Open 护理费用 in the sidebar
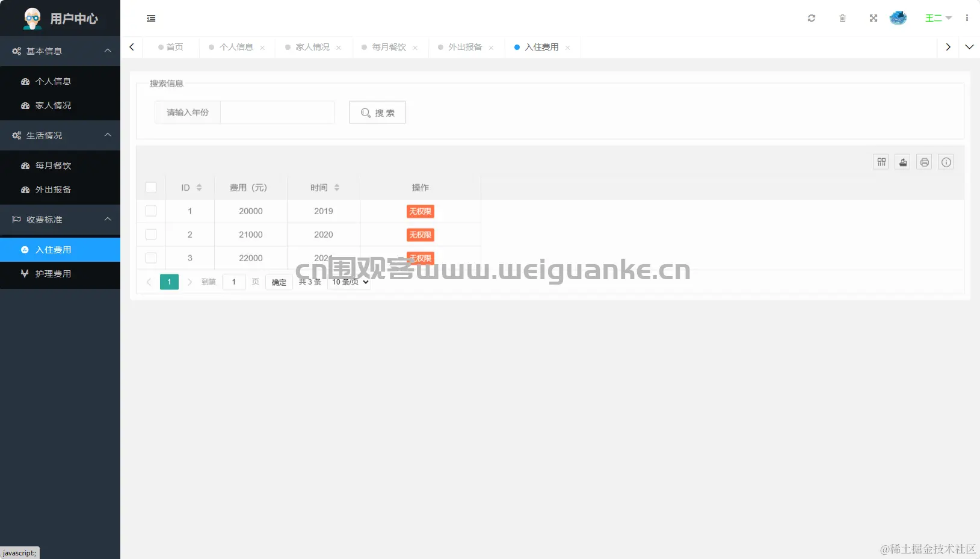Image resolution: width=980 pixels, height=559 pixels. 60,274
